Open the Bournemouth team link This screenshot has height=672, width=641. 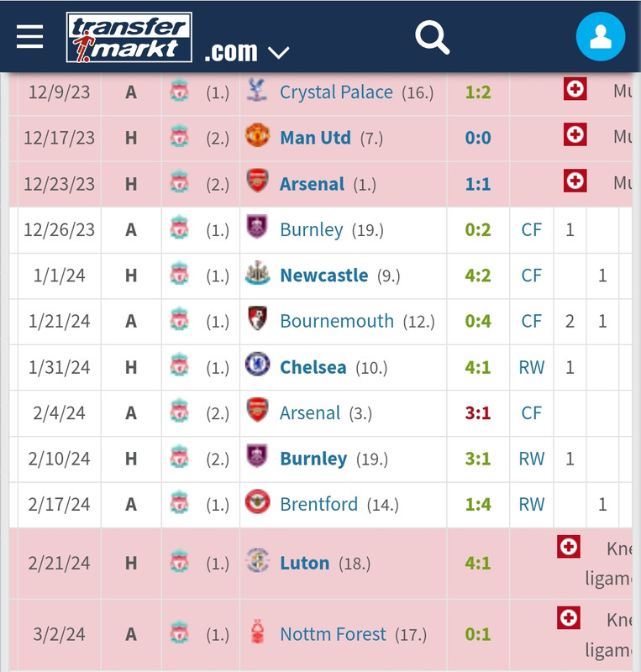337,321
